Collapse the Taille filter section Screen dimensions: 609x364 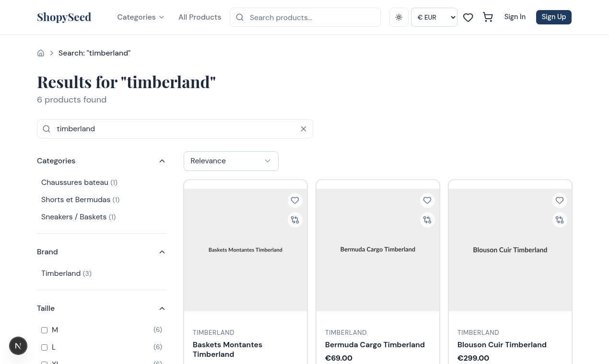(102, 308)
